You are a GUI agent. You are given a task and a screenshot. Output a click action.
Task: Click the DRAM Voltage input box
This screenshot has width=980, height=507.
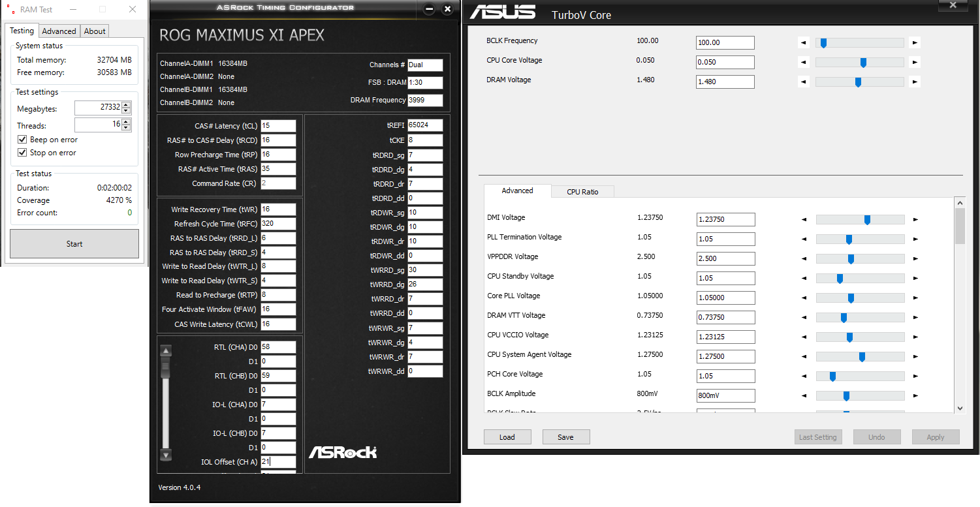tap(725, 82)
